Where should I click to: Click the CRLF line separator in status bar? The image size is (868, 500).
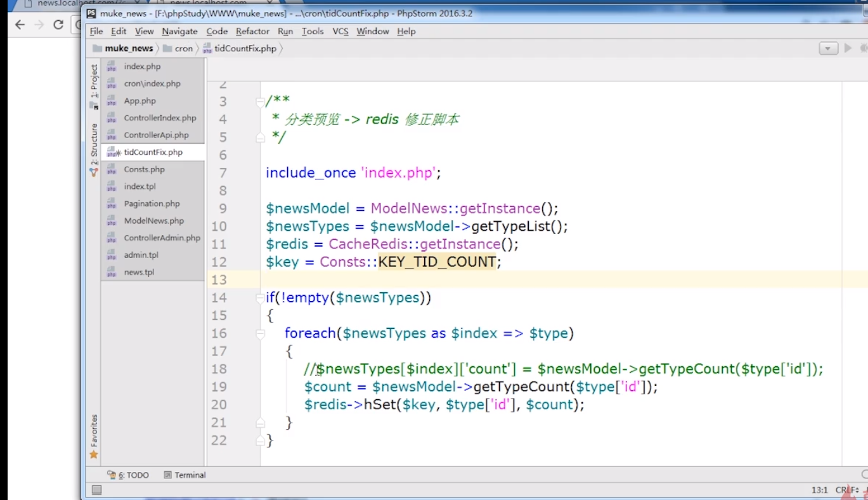click(x=846, y=490)
